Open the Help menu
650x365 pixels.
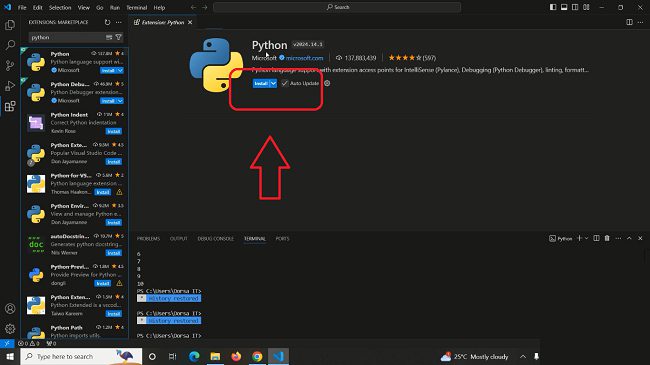pos(159,7)
